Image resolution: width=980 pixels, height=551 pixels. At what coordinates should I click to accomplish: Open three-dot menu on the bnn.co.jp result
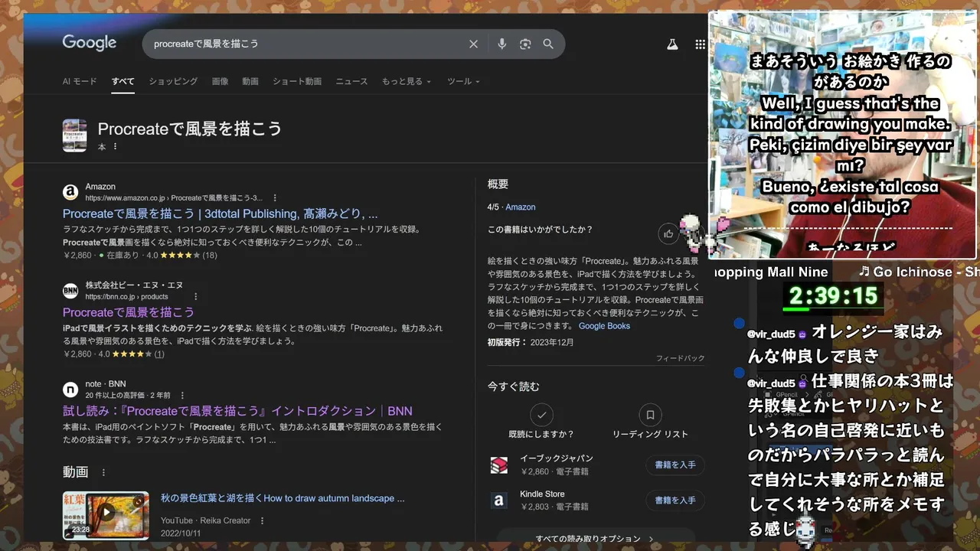195,297
